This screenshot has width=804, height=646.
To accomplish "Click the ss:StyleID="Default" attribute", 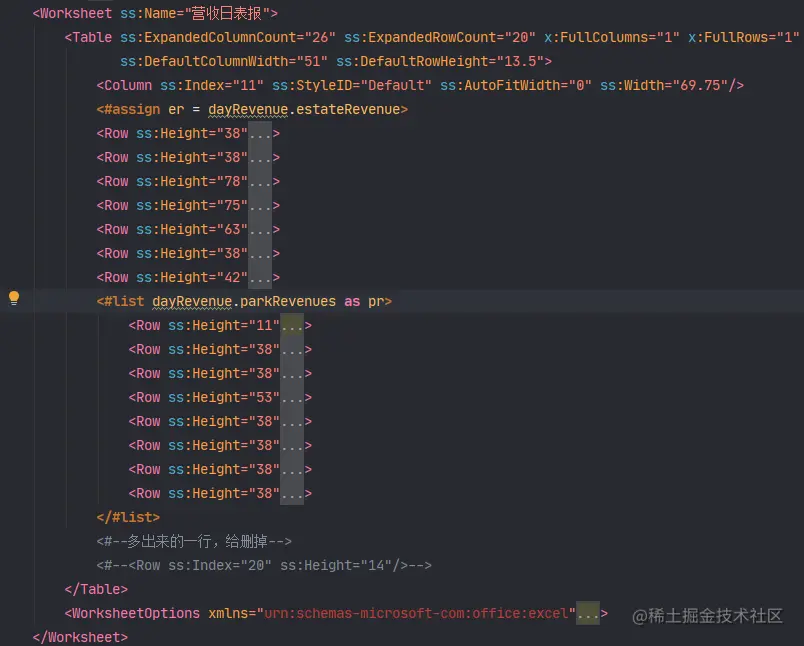I will pyautogui.click(x=352, y=85).
